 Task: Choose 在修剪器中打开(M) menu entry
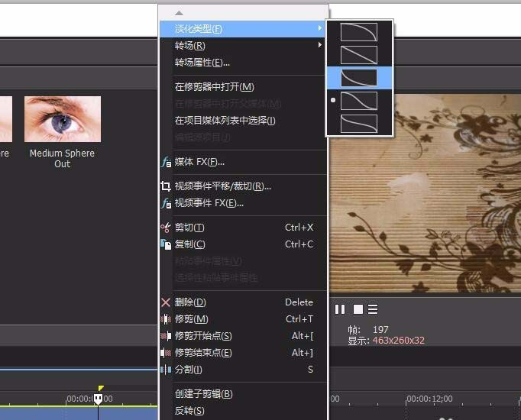(x=215, y=87)
